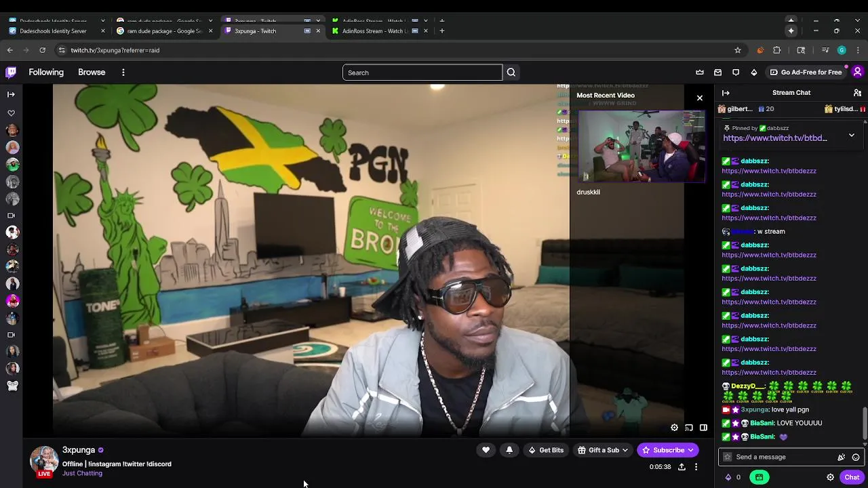The width and height of the screenshot is (868, 488).
Task: Click the green channel points button
Action: (759, 477)
